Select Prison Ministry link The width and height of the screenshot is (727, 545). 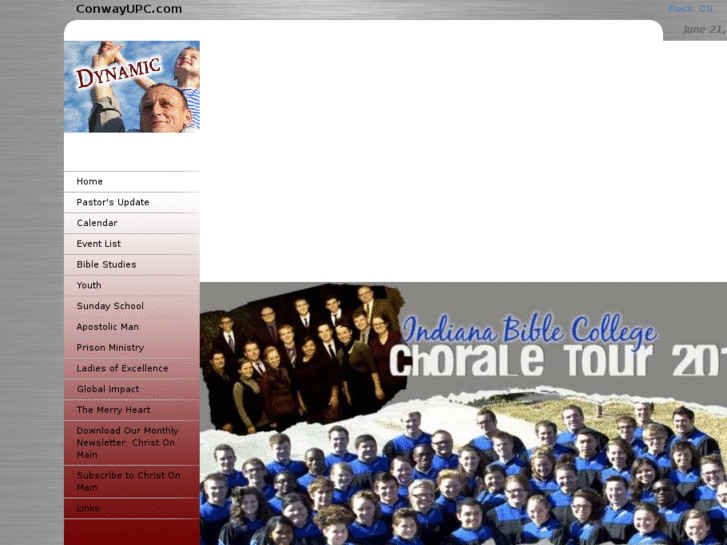coord(132,348)
